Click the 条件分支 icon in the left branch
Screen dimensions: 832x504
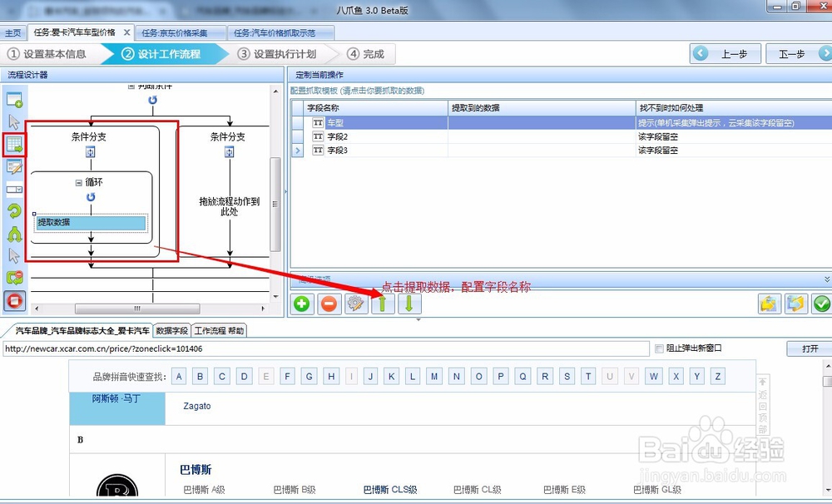tap(90, 152)
